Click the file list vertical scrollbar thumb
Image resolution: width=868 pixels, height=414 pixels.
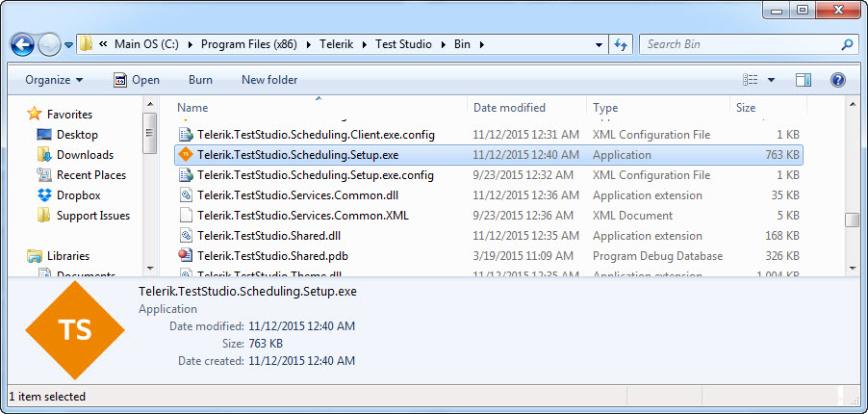click(x=852, y=220)
